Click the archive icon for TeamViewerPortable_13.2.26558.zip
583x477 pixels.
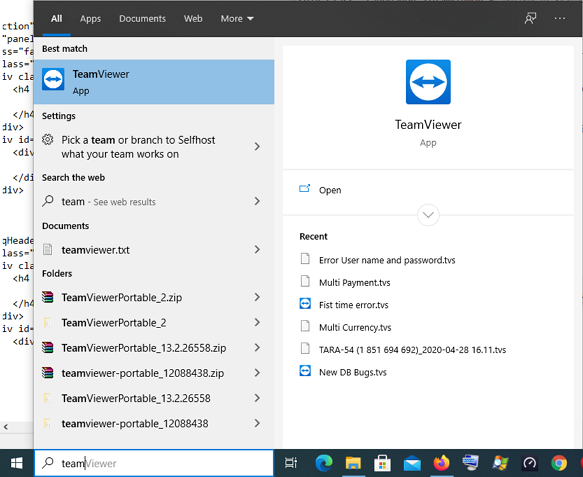[48, 348]
